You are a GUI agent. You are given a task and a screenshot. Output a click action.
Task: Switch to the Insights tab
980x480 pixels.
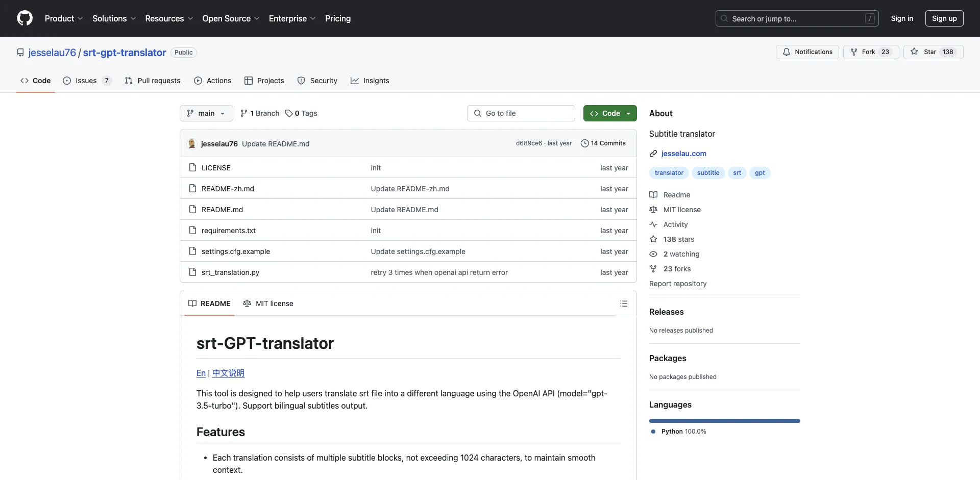(x=370, y=81)
